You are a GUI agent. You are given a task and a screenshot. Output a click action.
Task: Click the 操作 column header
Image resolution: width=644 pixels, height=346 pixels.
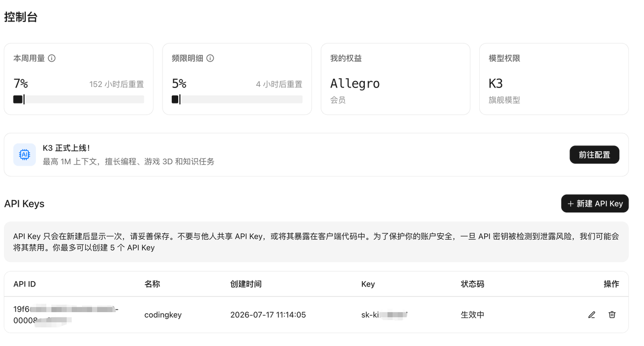click(611, 284)
